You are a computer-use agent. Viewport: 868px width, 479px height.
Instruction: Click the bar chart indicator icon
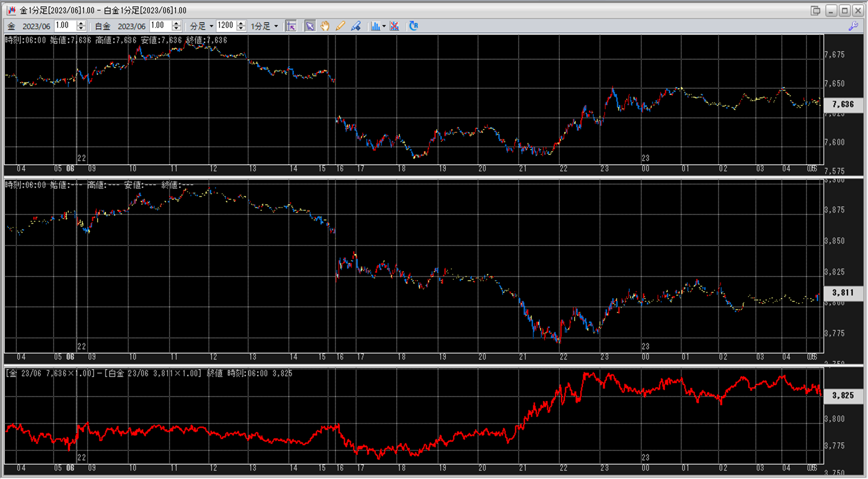tap(376, 26)
